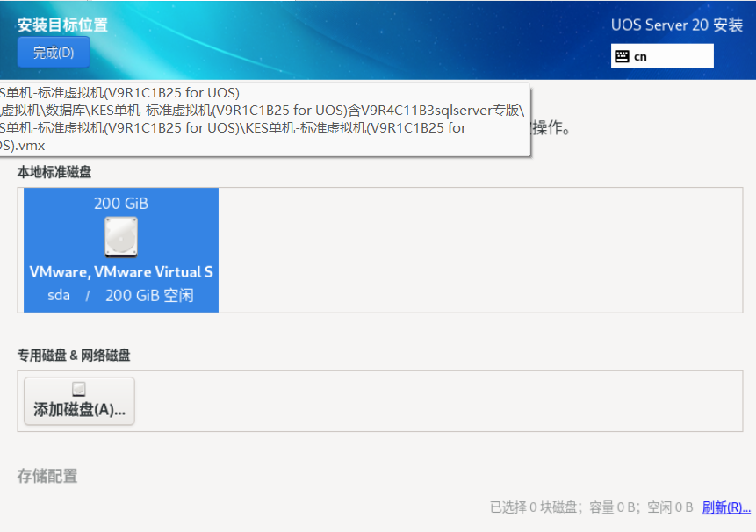Click the 专用磁盘 & 网络磁盘 section heading
The width and height of the screenshot is (756, 532).
tap(74, 356)
